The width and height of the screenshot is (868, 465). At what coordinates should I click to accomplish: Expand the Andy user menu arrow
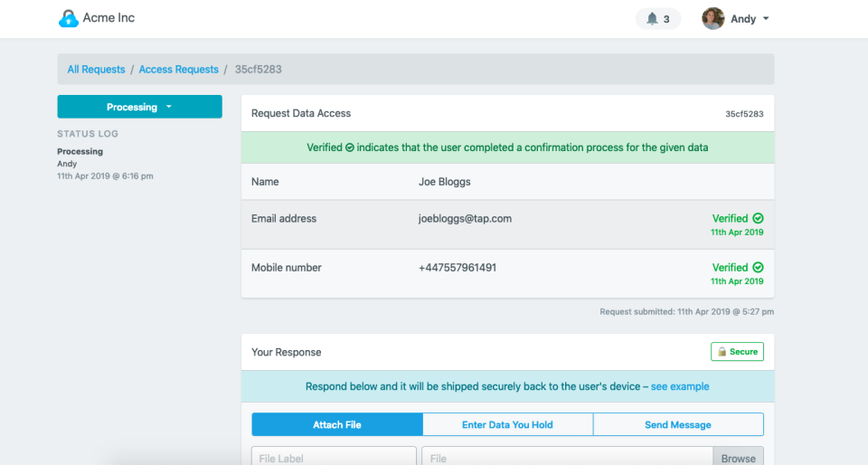[766, 19]
